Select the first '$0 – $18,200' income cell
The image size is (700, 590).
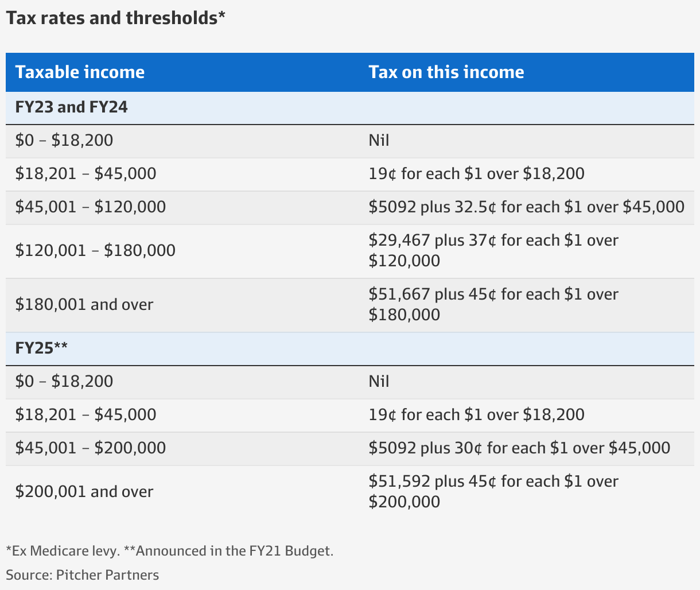tap(64, 140)
